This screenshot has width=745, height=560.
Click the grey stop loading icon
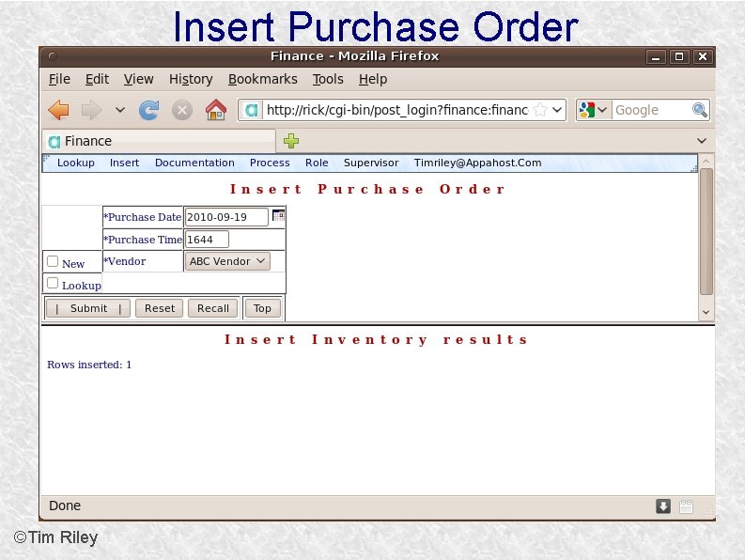(182, 110)
